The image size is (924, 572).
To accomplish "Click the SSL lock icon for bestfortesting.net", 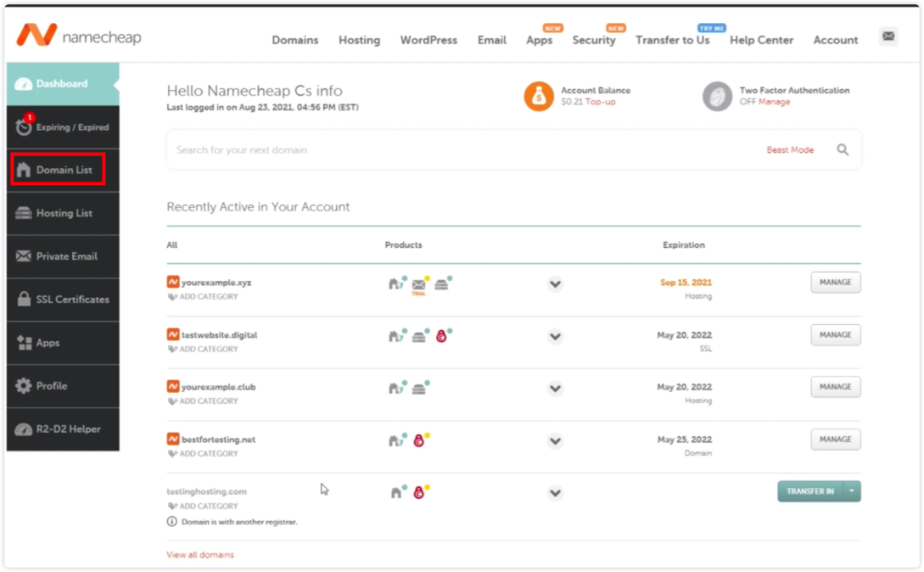I will click(420, 440).
